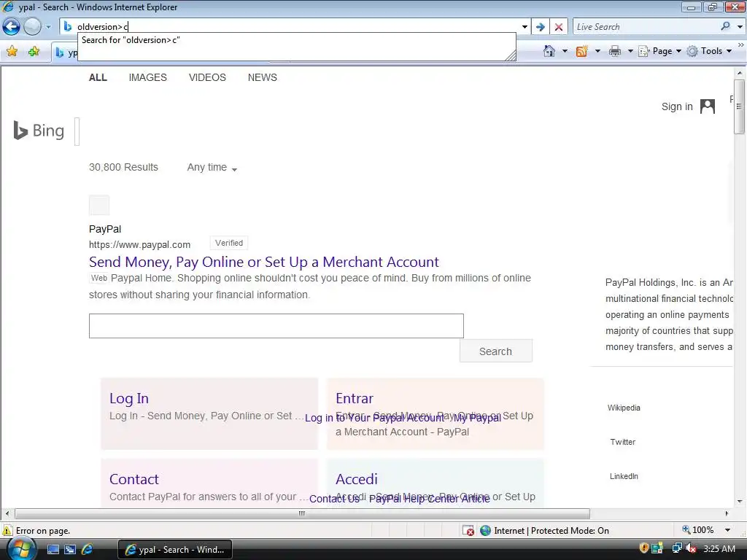Click the PayPal result thumbnail placeholder
The image size is (747, 560).
point(99,205)
